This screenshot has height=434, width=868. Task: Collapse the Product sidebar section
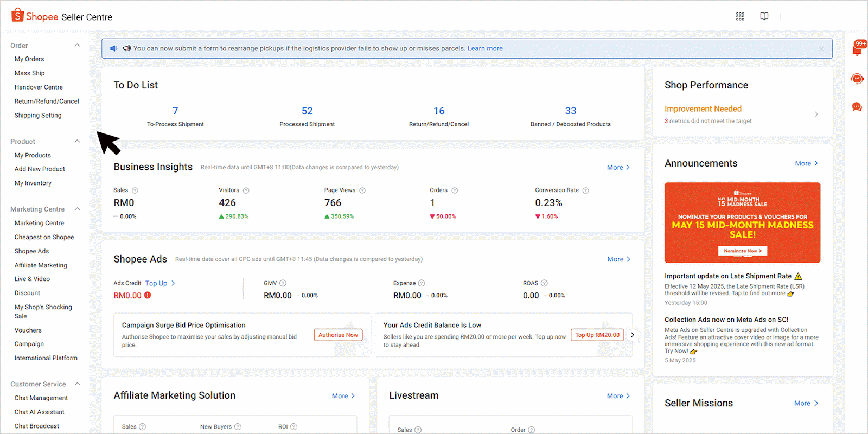click(77, 142)
